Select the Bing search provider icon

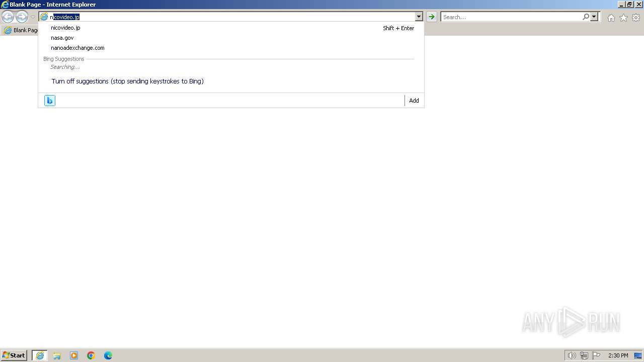pos(49,101)
